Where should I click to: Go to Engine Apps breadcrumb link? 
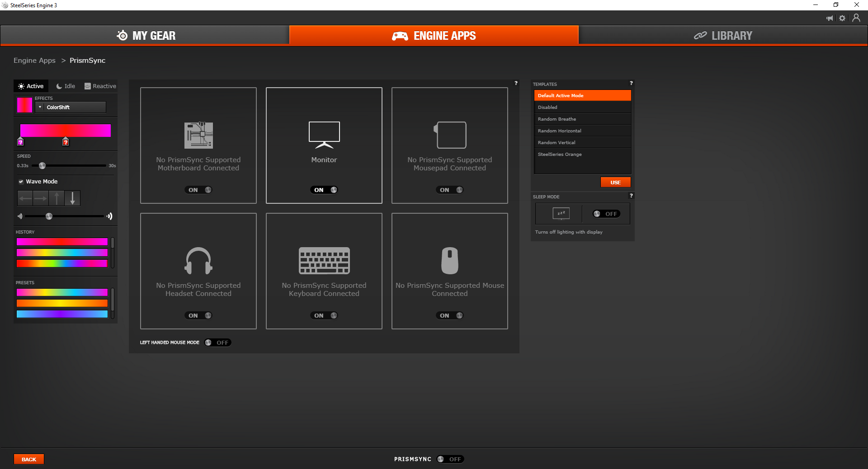(x=34, y=60)
